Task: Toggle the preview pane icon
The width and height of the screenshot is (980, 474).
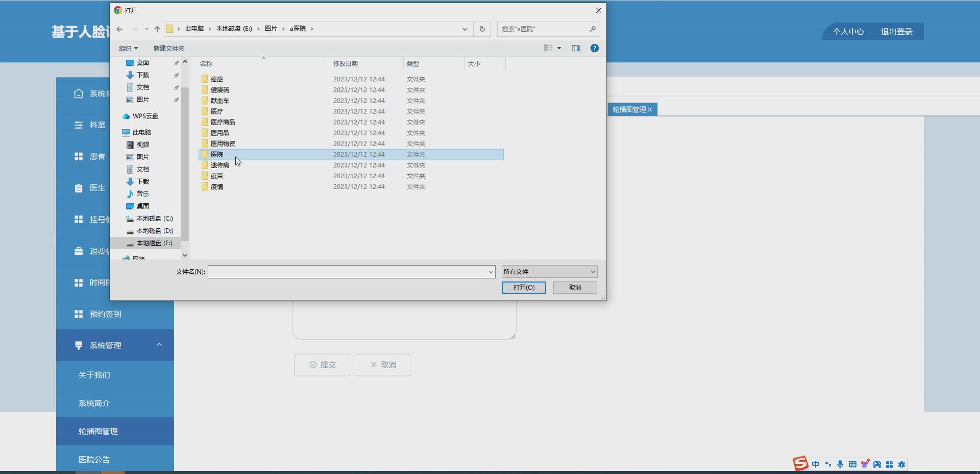Action: [x=576, y=48]
